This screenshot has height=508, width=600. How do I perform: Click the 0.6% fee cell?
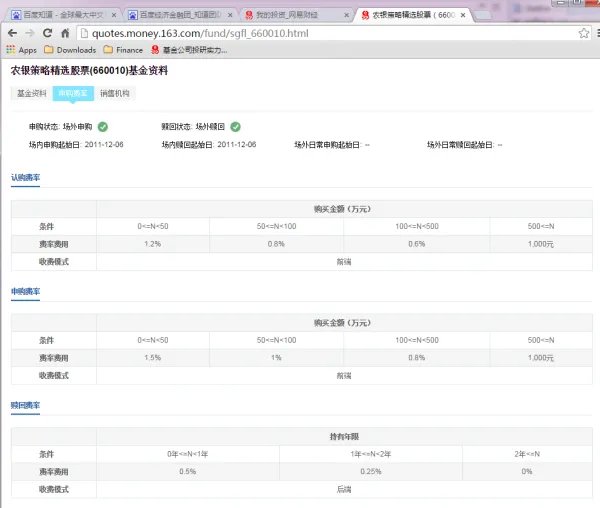coord(417,244)
